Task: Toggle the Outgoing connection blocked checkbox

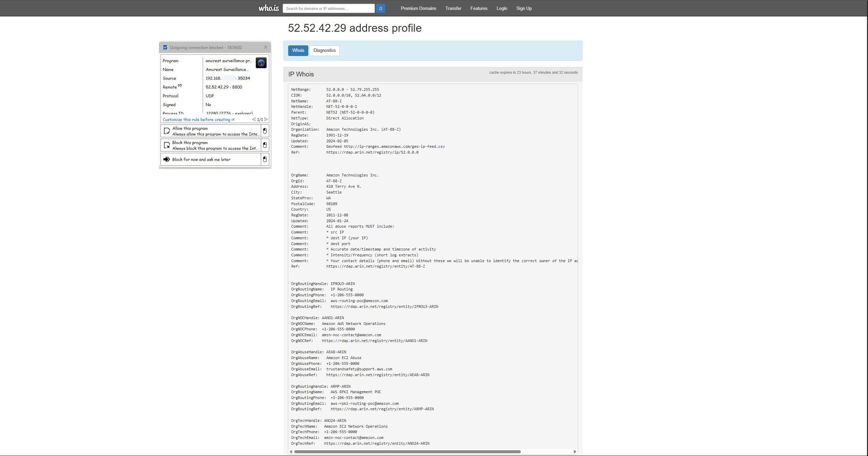Action: coord(165,47)
